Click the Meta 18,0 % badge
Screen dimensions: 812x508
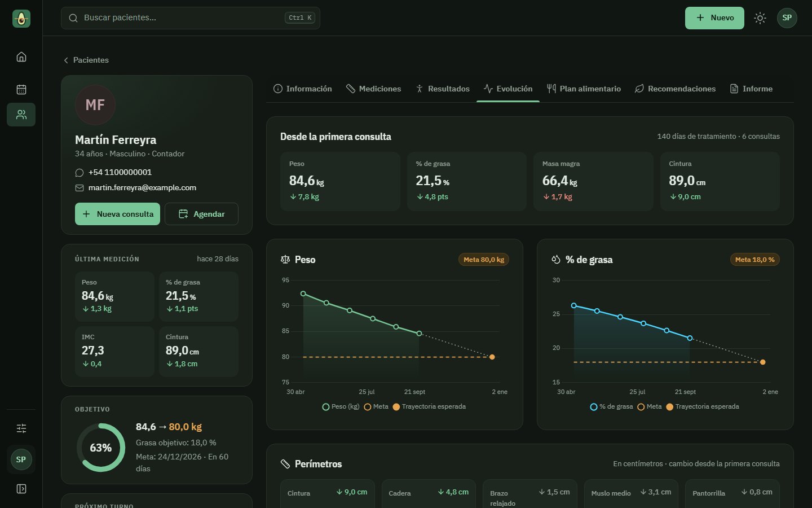click(754, 260)
